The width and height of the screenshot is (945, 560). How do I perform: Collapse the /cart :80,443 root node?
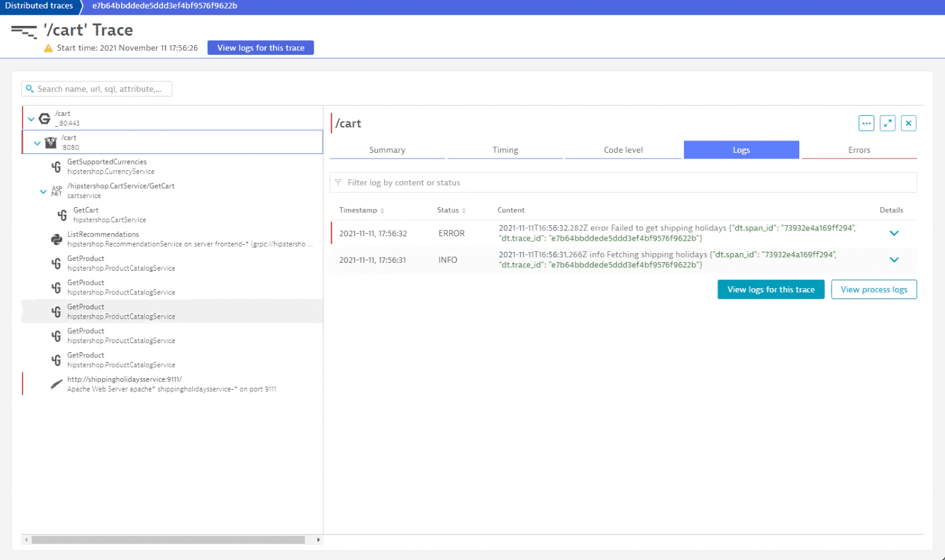(31, 118)
